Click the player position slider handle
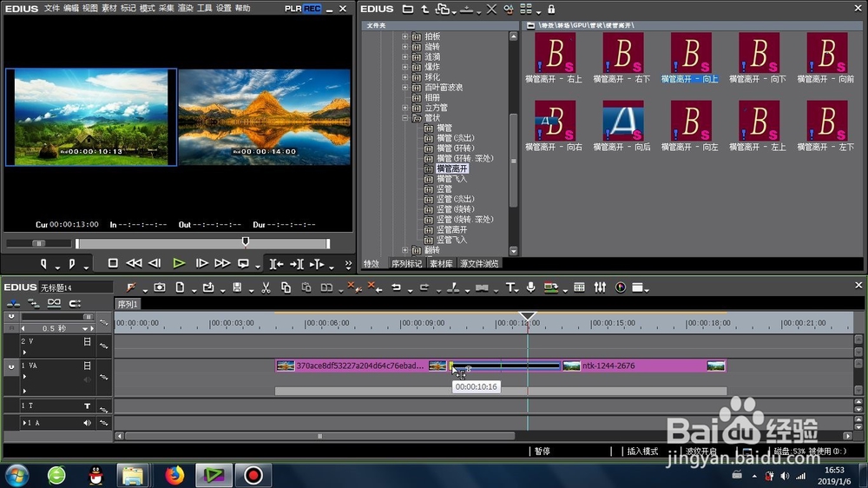This screenshot has height=488, width=868. tap(246, 241)
